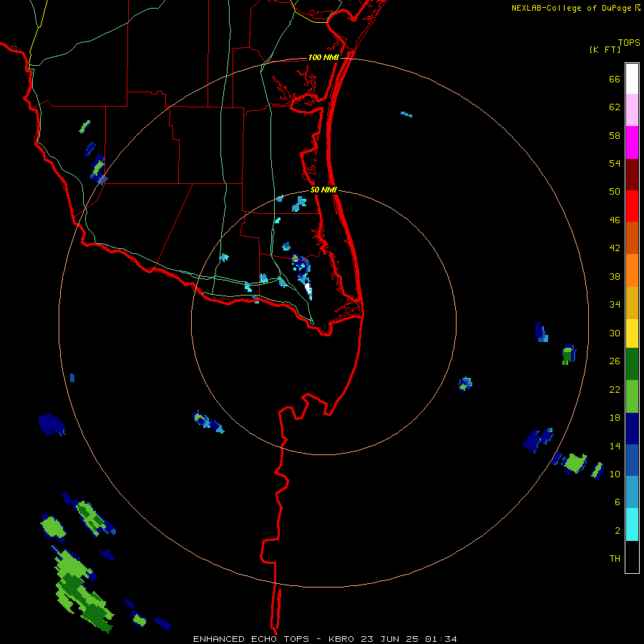Click the 'KBRO' station identifier

pyautogui.click(x=341, y=639)
